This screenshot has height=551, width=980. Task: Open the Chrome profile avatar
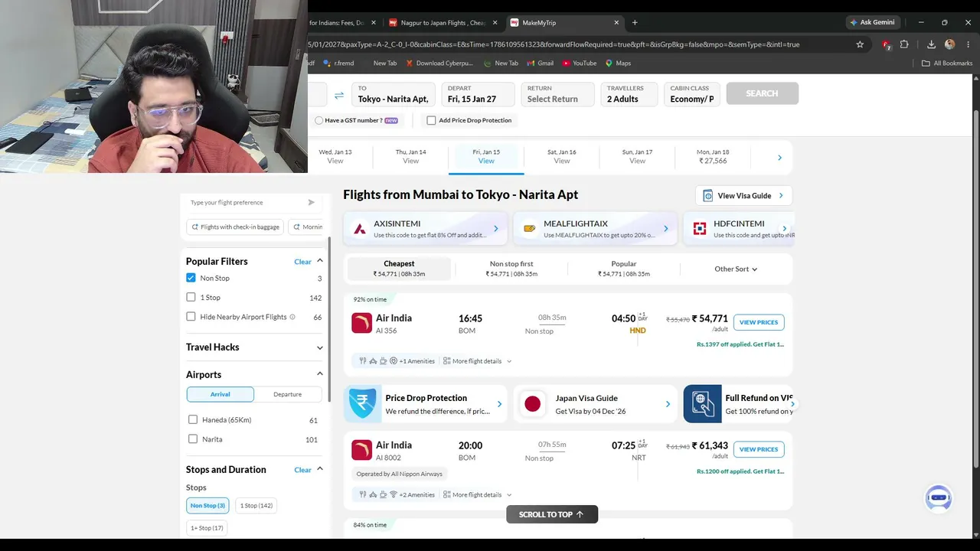click(x=949, y=44)
